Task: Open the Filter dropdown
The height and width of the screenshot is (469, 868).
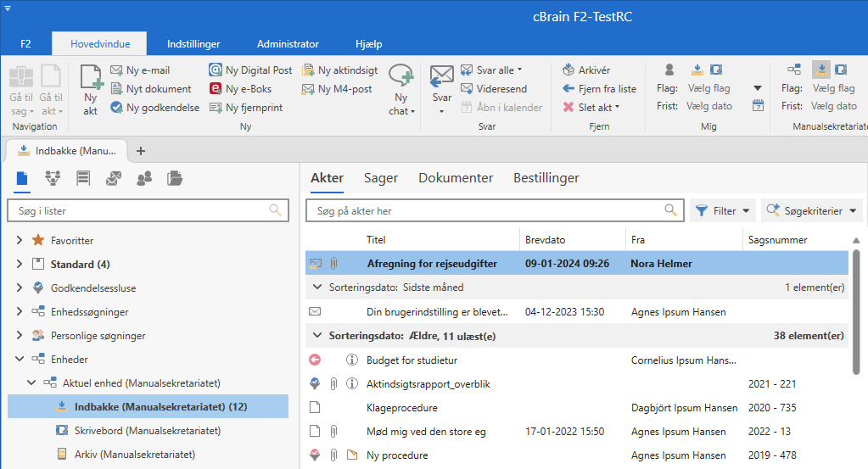Action: (x=722, y=210)
